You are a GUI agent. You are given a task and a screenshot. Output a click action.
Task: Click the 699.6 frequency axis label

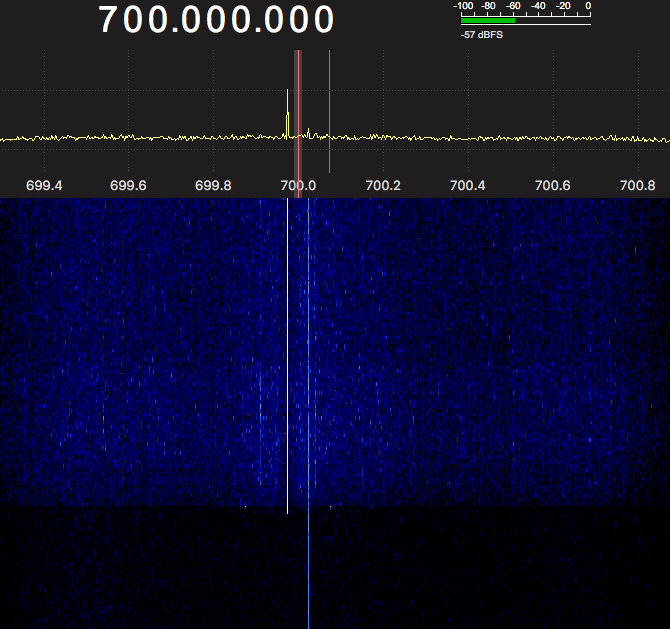click(x=128, y=185)
